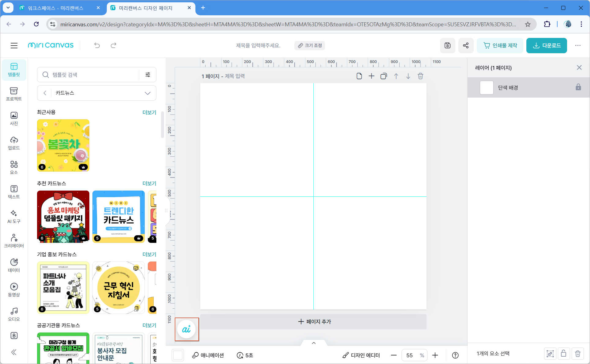Open the AI 도구 tools panel
Viewport: 590px width, 364px height.
(x=14, y=216)
